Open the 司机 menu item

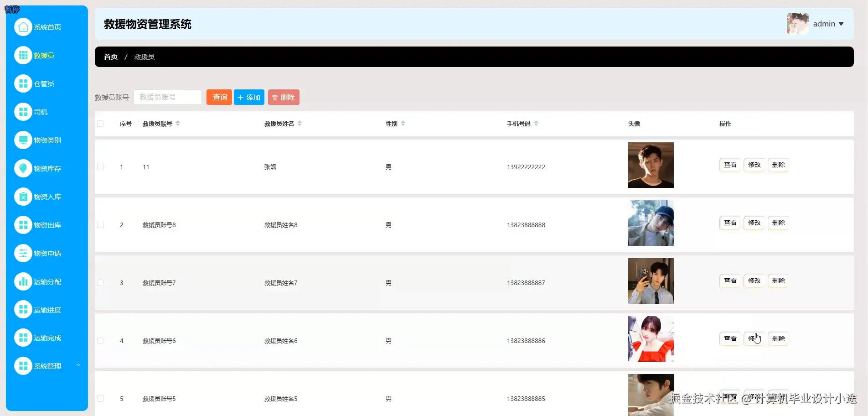(x=41, y=112)
